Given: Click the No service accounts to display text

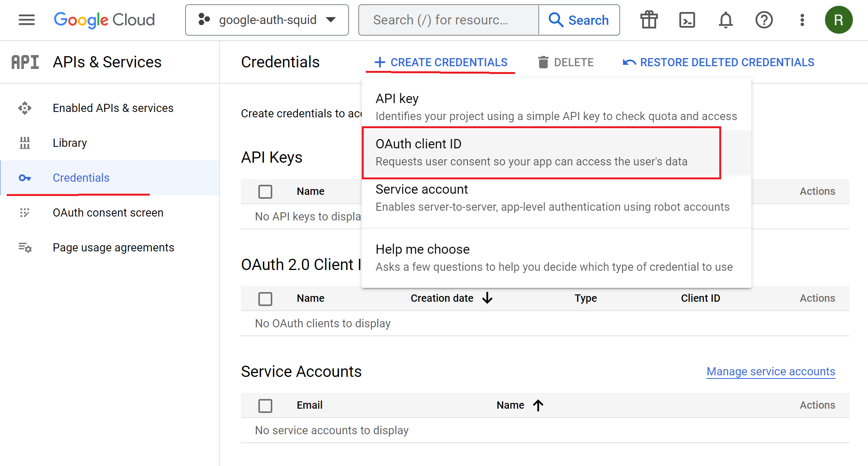Looking at the screenshot, I should (x=332, y=430).
